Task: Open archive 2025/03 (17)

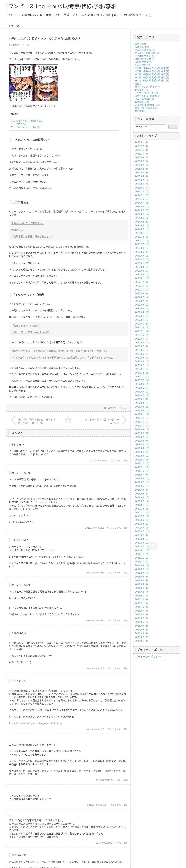Action: tap(142, 180)
